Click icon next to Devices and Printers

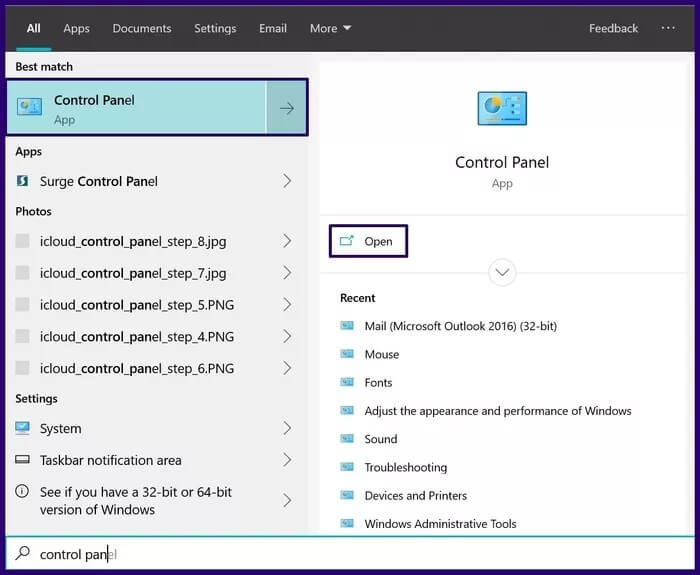pos(347,495)
